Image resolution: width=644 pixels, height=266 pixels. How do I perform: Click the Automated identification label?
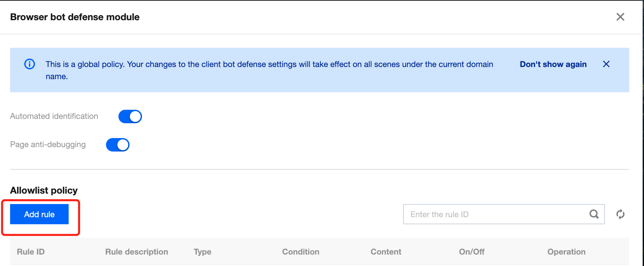point(54,116)
